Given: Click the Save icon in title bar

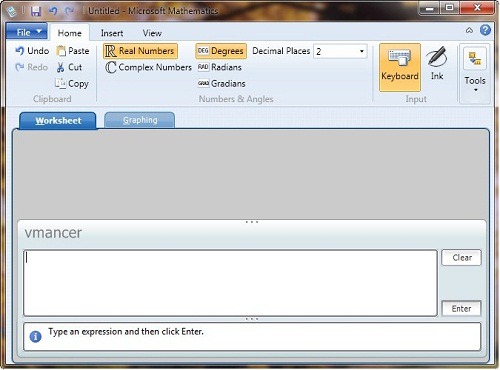Looking at the screenshot, I should point(36,11).
